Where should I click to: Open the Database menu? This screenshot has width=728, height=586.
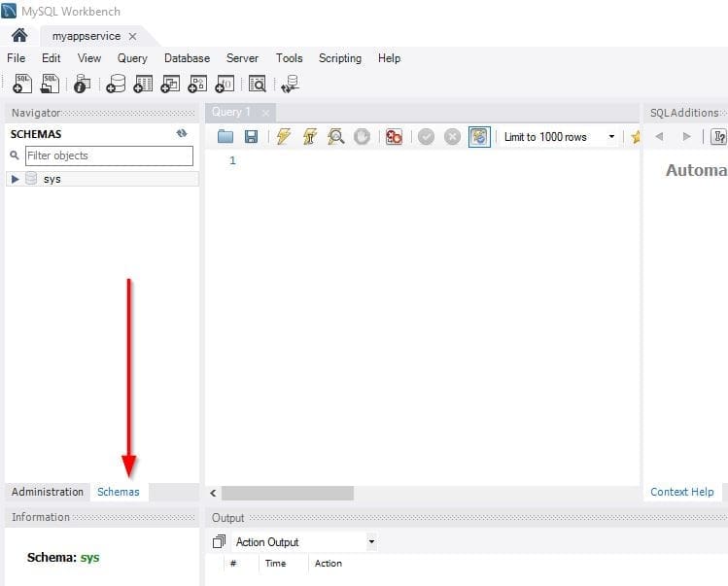pyautogui.click(x=187, y=58)
